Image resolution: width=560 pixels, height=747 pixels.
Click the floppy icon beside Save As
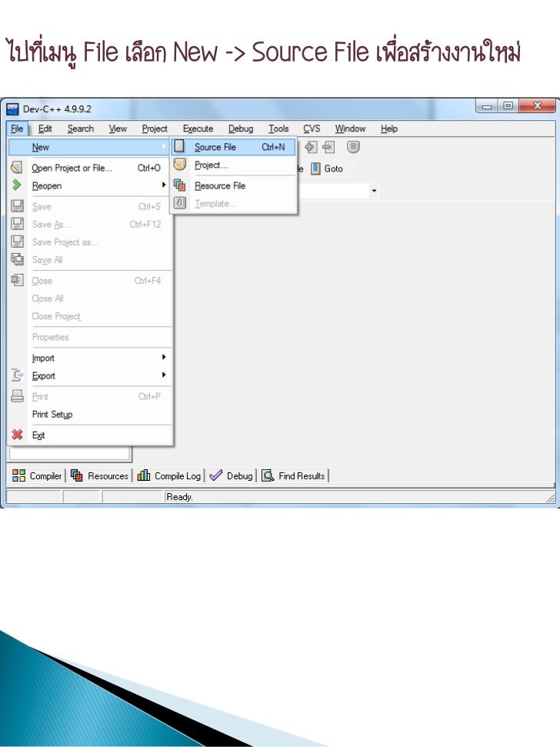(x=17, y=223)
